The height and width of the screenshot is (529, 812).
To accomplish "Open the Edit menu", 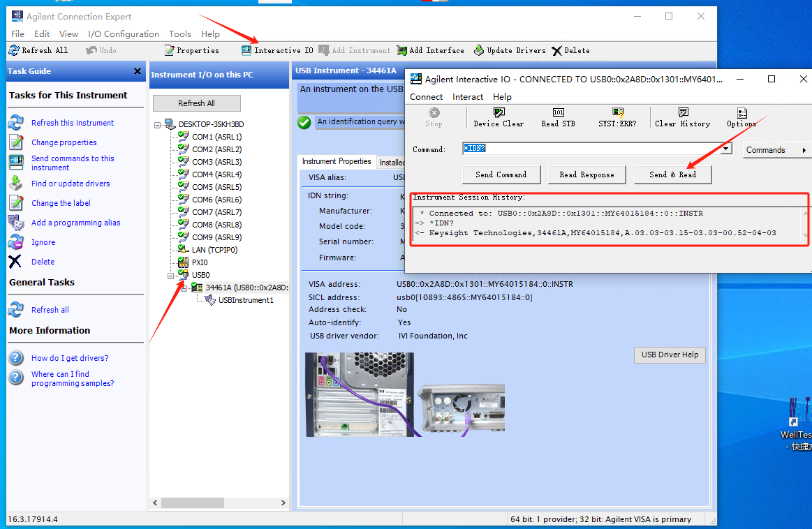I will click(42, 33).
